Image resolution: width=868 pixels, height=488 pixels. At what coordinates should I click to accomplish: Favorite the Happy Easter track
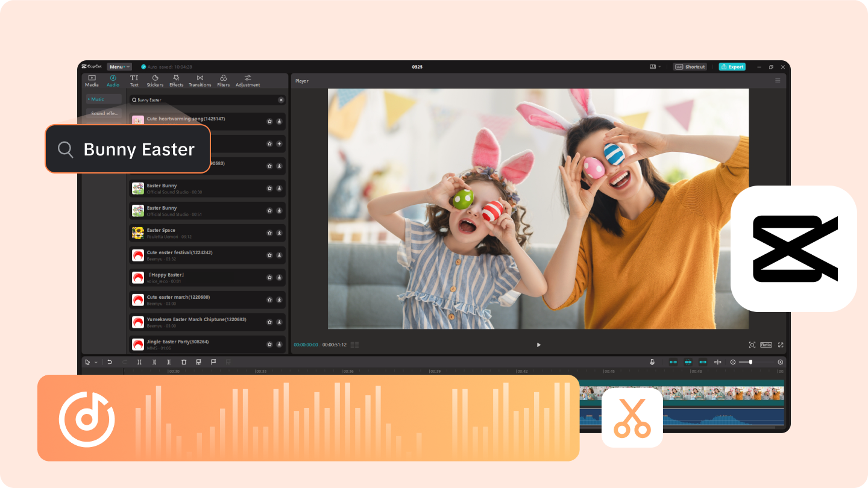coord(269,278)
